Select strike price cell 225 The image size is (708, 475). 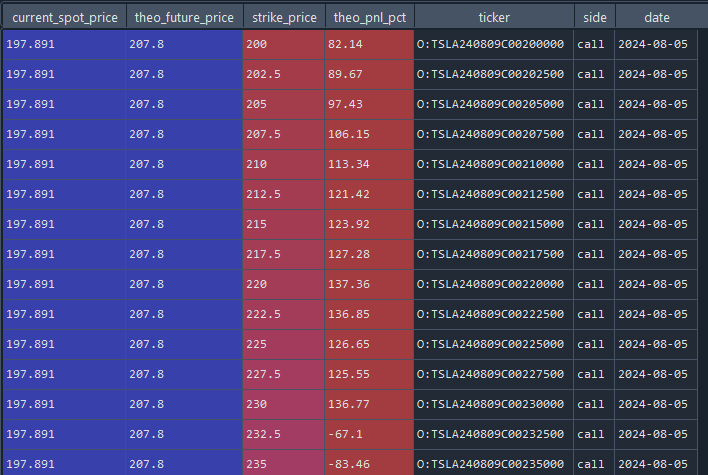pyautogui.click(x=284, y=345)
